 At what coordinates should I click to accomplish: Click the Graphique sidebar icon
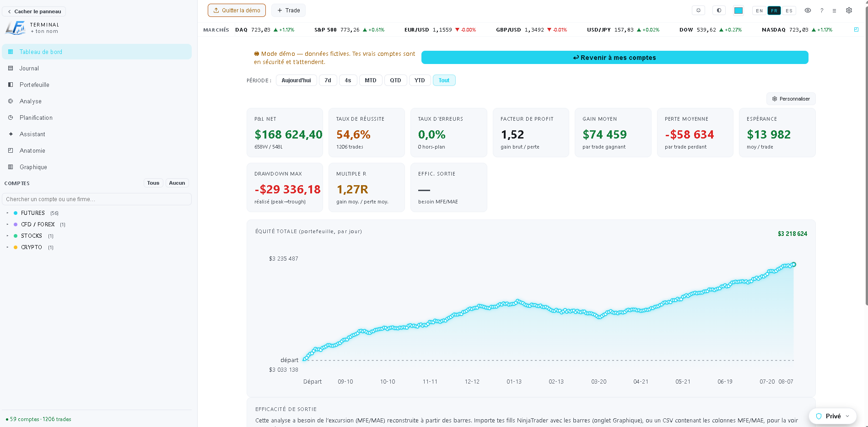[11, 167]
